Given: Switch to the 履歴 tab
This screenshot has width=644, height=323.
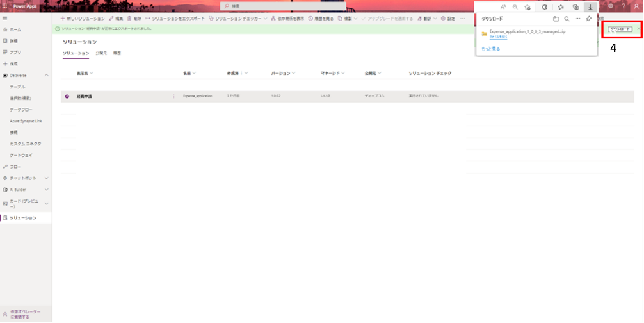Looking at the screenshot, I should click(x=117, y=53).
